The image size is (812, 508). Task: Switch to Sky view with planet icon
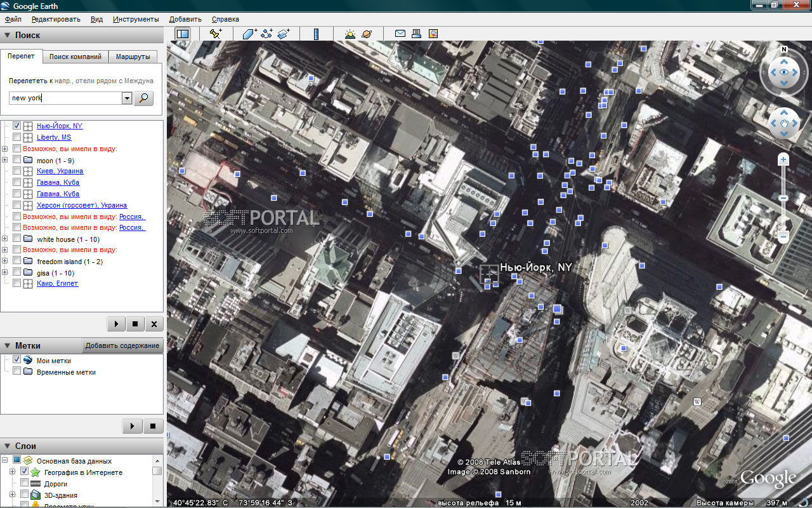367,34
